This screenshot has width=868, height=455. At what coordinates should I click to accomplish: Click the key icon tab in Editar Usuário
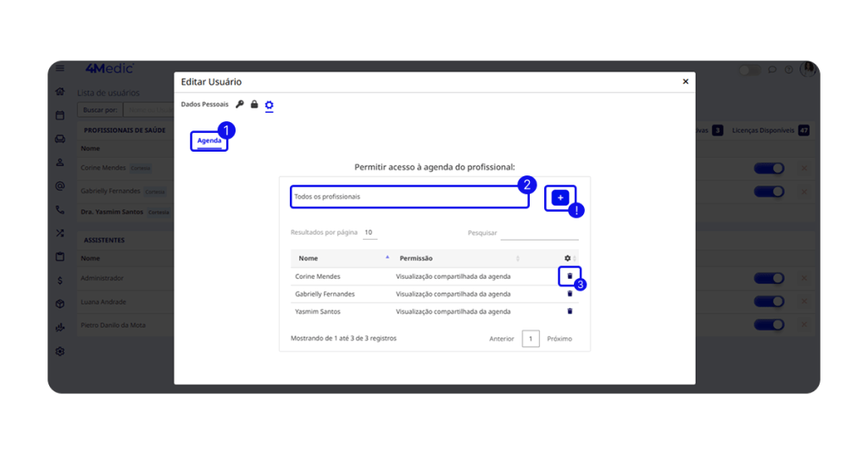pos(240,104)
